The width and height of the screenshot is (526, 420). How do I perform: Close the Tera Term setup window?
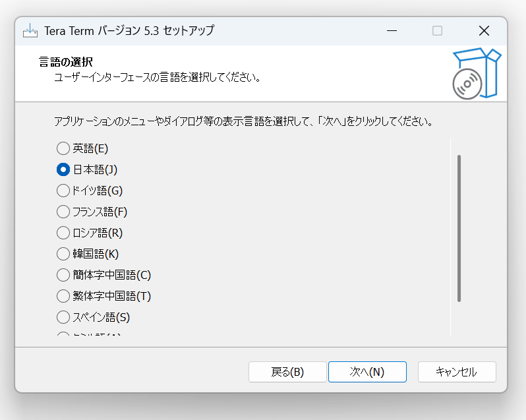pyautogui.click(x=484, y=31)
